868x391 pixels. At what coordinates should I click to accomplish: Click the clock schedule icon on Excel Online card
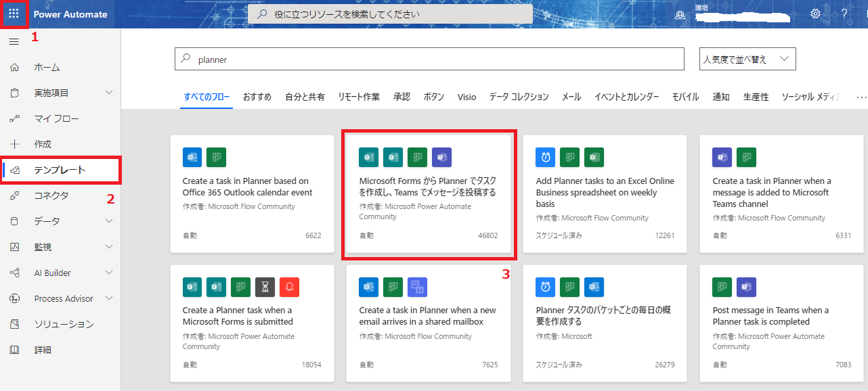point(546,157)
